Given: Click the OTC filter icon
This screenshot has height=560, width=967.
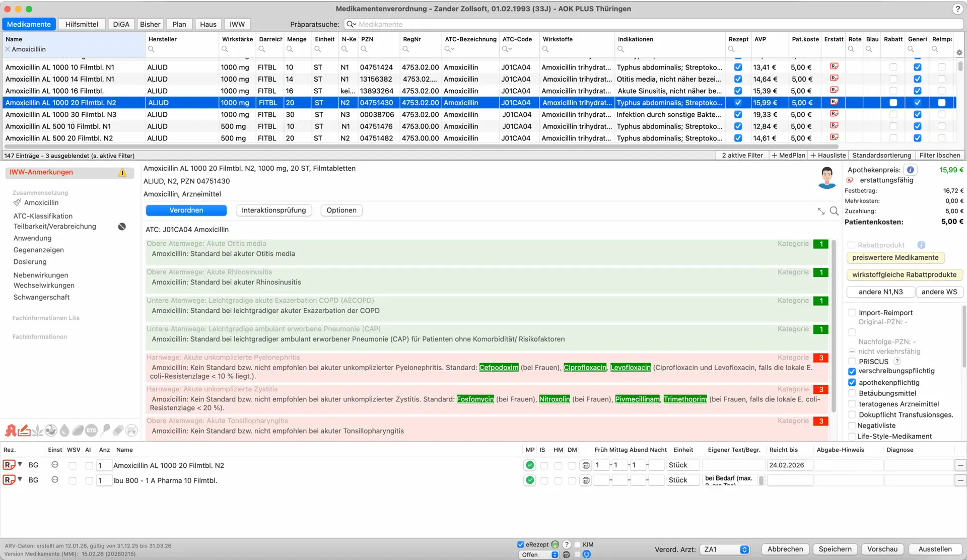Looking at the screenshot, I should click(x=91, y=431).
